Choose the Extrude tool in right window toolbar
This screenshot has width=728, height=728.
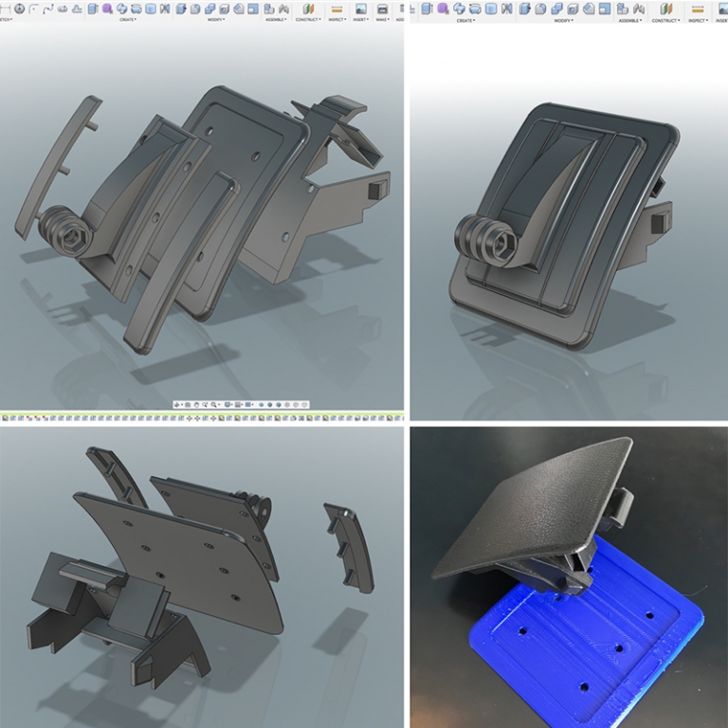click(x=427, y=9)
